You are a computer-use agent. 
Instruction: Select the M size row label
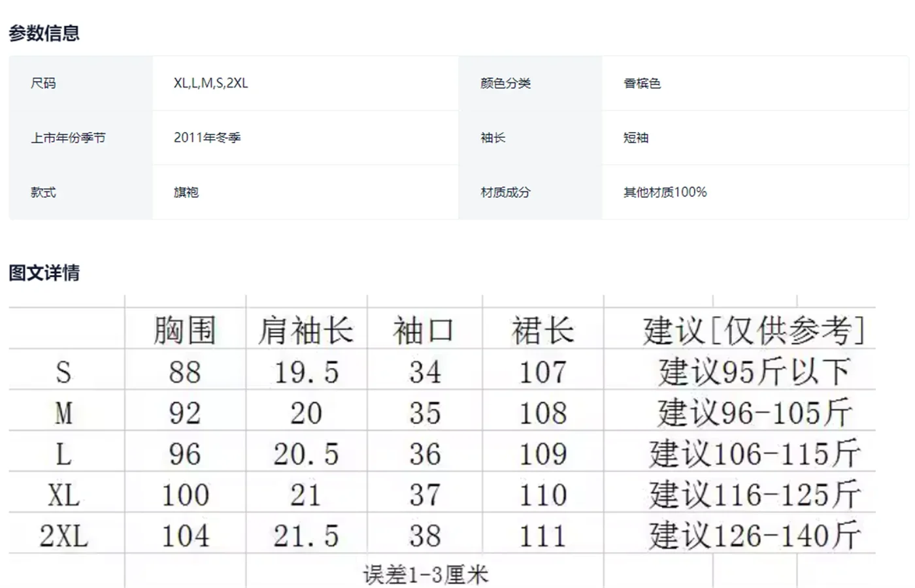[x=63, y=413]
